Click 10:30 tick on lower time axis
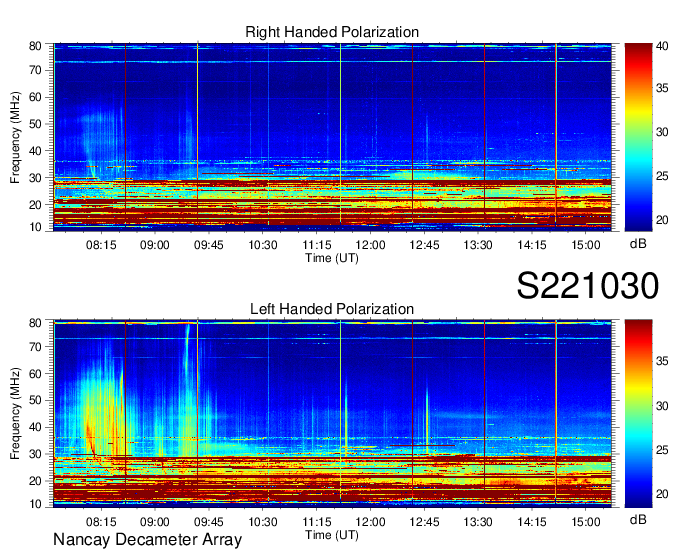 click(x=263, y=522)
